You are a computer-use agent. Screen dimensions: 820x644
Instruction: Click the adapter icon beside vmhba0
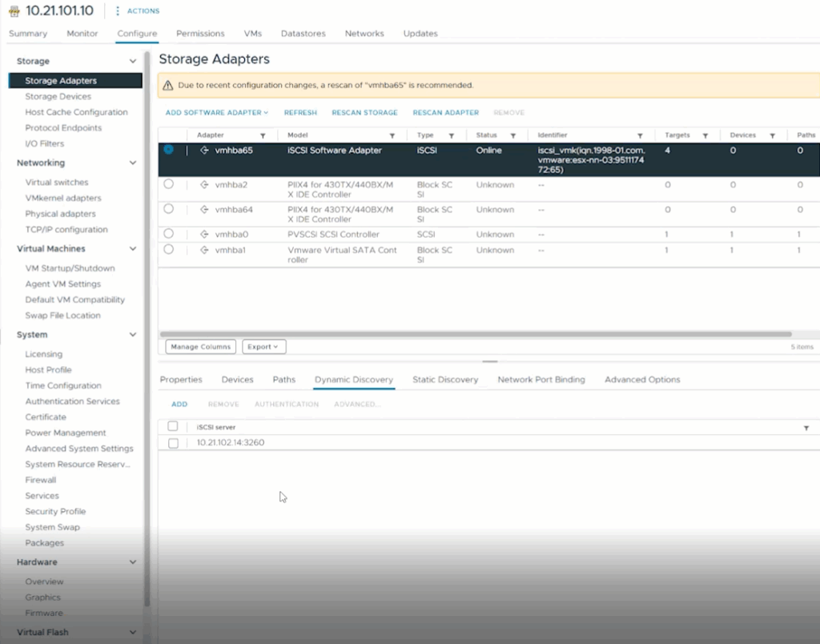click(204, 235)
